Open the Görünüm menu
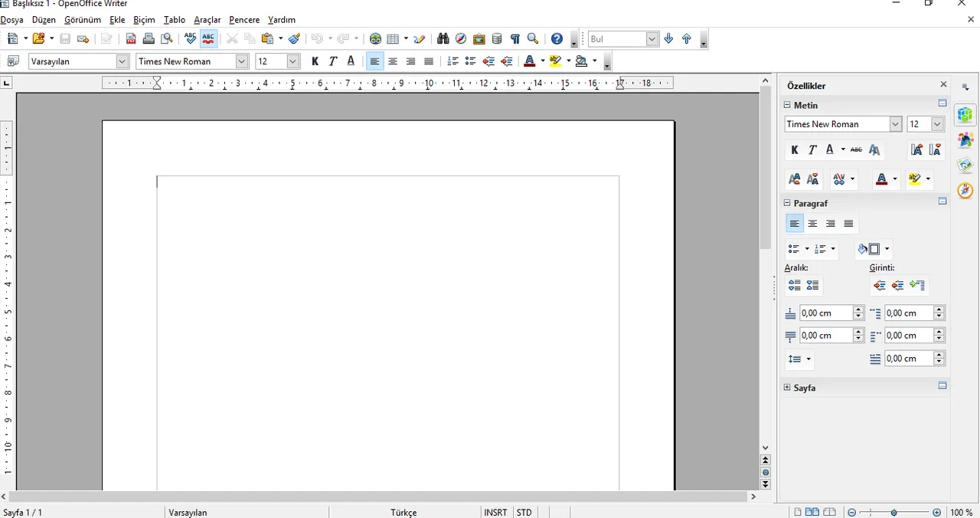This screenshot has height=518, width=980. (83, 20)
